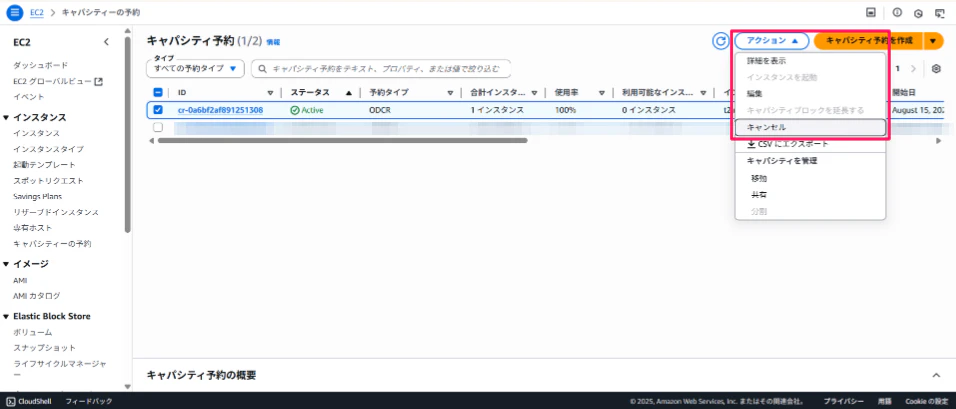
Task: Open 利用可能なインスタンス column sort arrow
Action: (x=702, y=93)
